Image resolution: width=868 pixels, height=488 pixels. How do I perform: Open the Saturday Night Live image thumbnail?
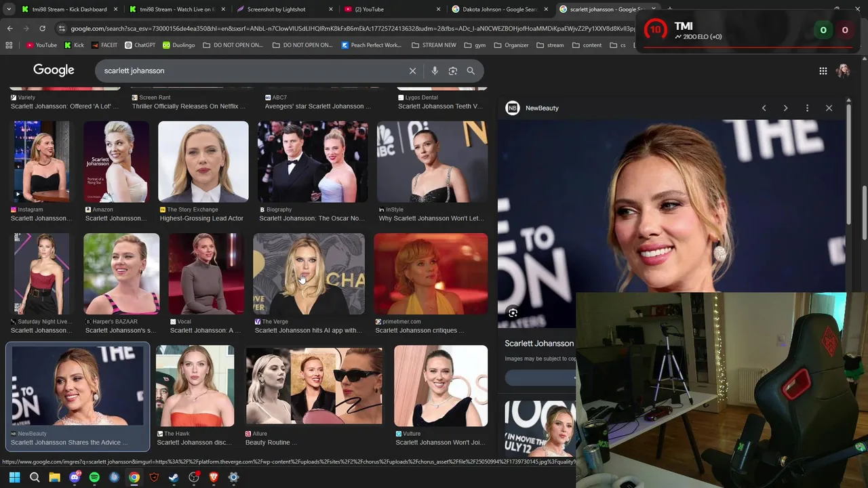41,274
